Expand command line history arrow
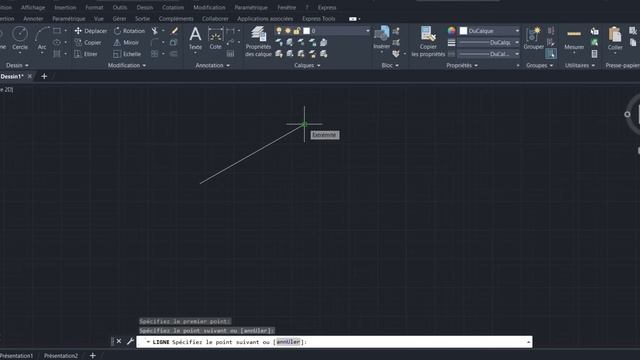 pos(529,342)
